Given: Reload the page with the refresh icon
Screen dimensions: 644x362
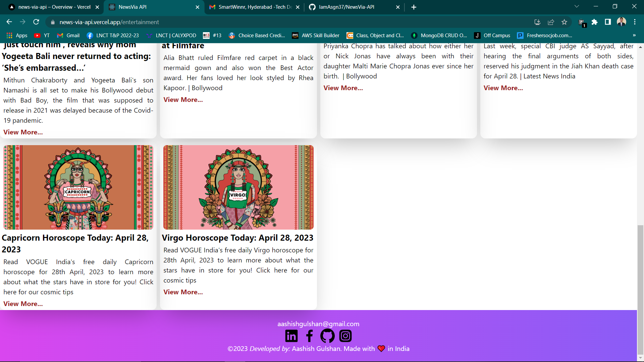Looking at the screenshot, I should pyautogui.click(x=36, y=22).
